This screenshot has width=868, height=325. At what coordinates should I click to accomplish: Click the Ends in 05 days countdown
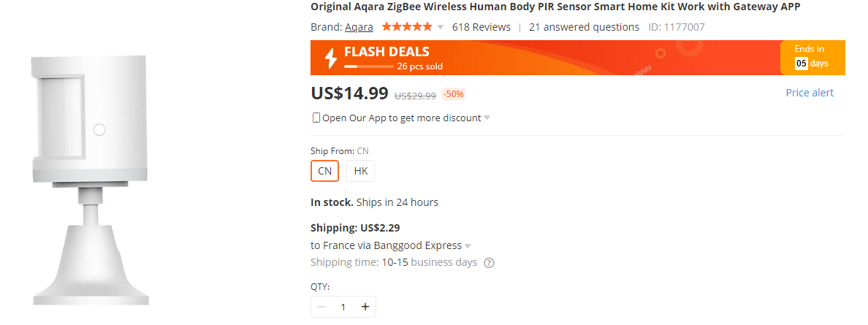[x=812, y=57]
